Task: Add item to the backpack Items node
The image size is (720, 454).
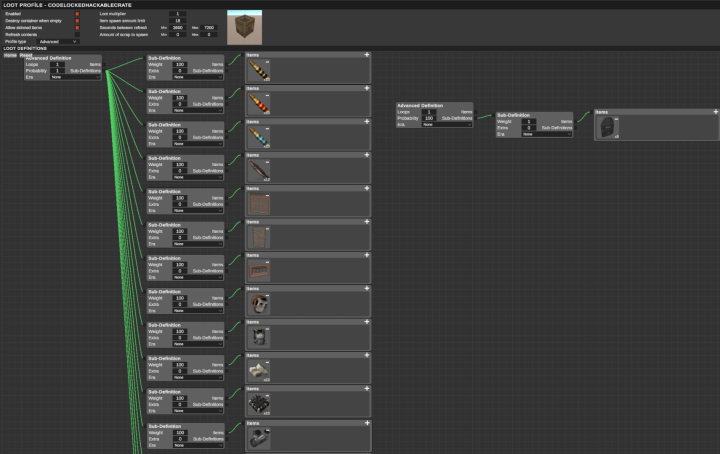Action: (715, 112)
